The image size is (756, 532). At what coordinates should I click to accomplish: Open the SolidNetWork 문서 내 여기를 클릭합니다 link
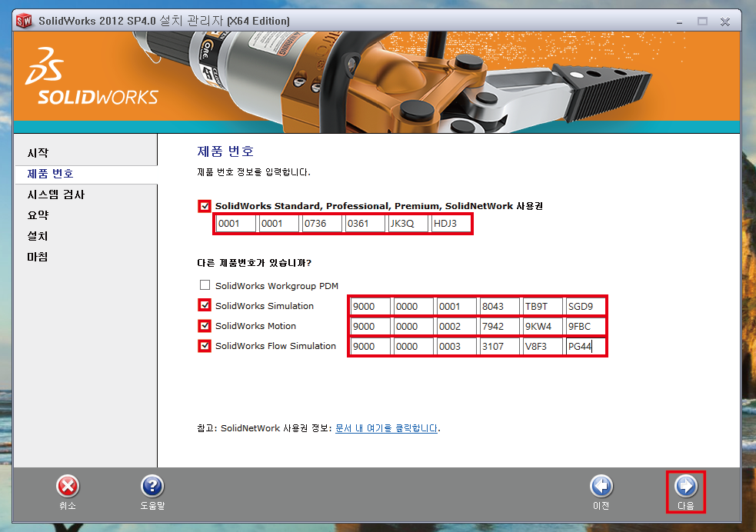(x=386, y=428)
